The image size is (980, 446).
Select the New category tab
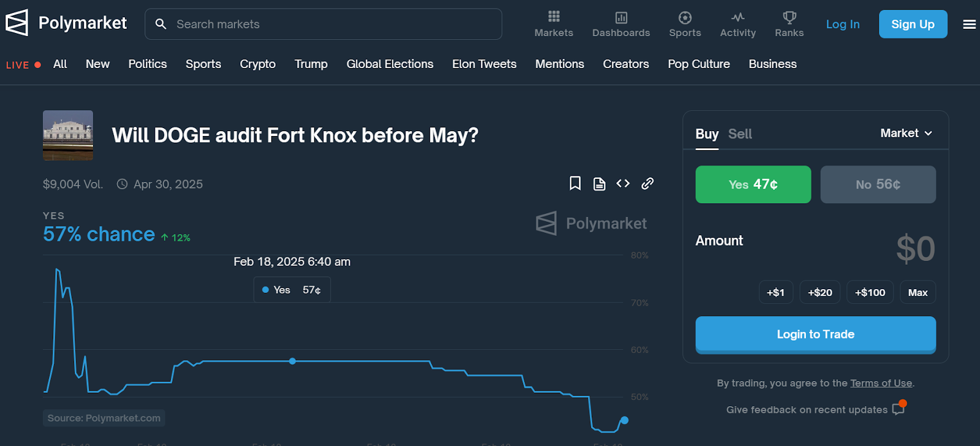point(97,64)
